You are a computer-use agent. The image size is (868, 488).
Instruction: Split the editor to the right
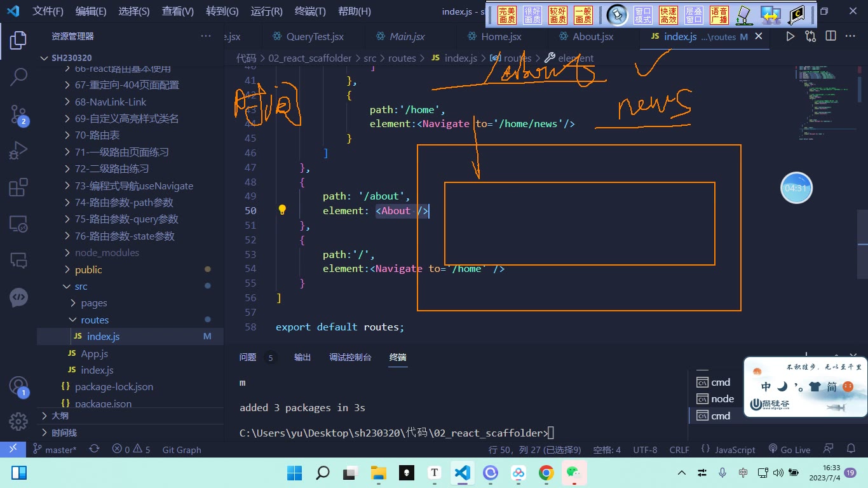click(x=831, y=37)
